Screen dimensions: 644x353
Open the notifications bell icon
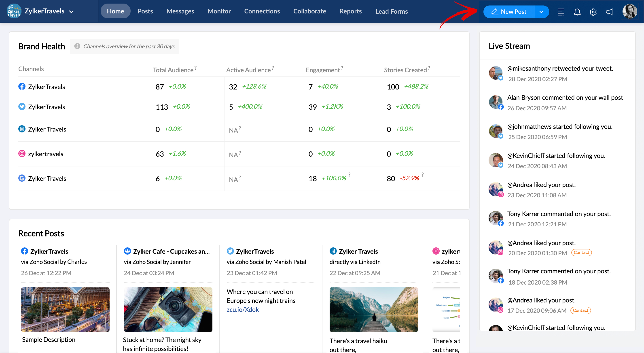coord(577,12)
